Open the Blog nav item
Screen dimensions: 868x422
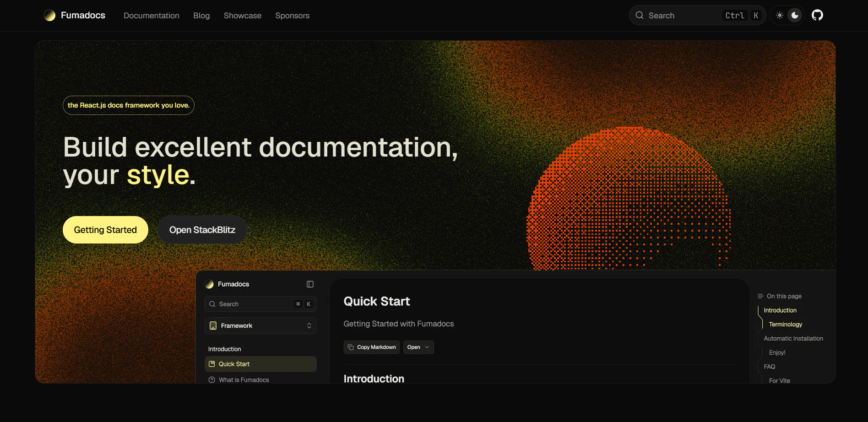[x=201, y=16]
